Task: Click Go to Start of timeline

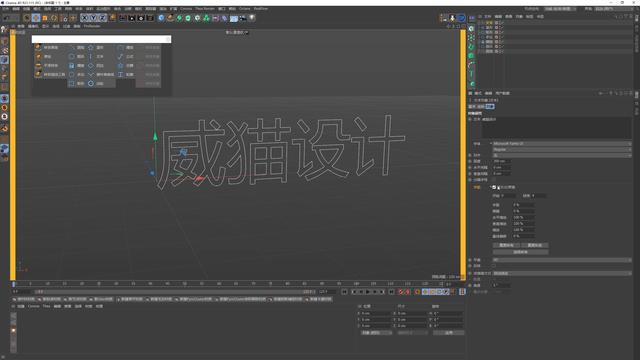Action: (x=345, y=292)
